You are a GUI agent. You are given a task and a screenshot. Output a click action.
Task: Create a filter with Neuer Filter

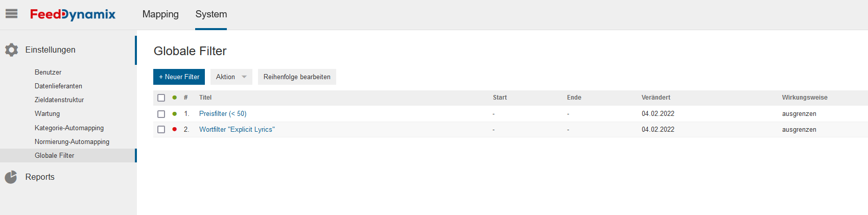(x=179, y=77)
